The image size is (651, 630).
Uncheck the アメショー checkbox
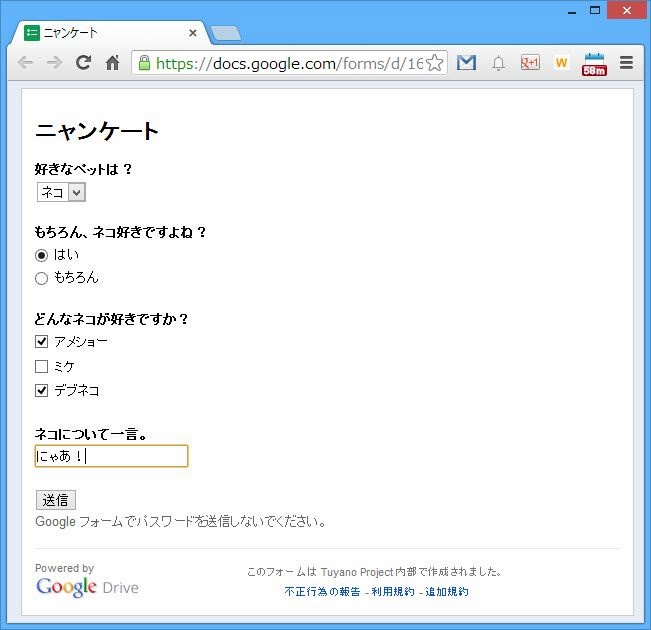(42, 342)
